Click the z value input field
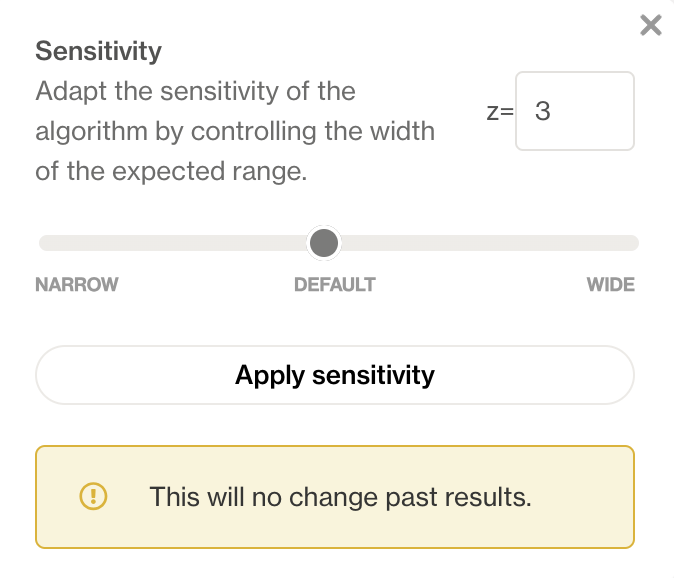Image resolution: width=674 pixels, height=578 pixels. click(x=575, y=111)
